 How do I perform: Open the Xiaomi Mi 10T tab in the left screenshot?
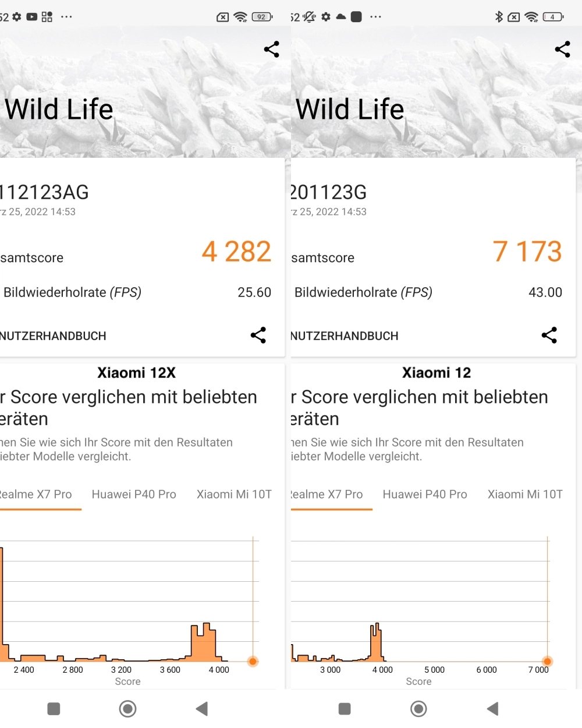[x=234, y=494]
